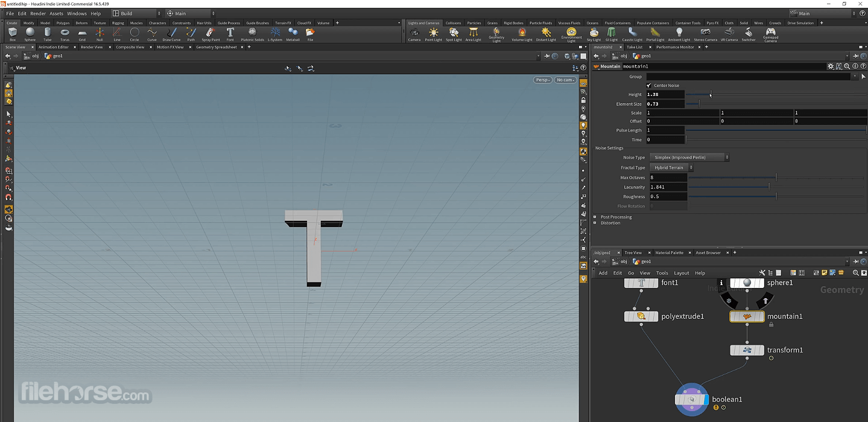Click the Element Size value field
This screenshot has height=422, width=868.
665,104
